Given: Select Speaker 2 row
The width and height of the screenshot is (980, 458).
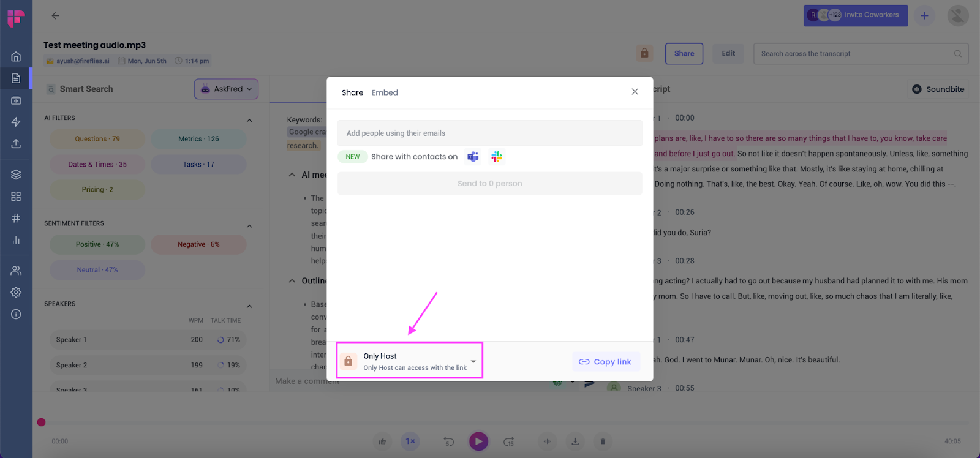Looking at the screenshot, I should point(148,365).
